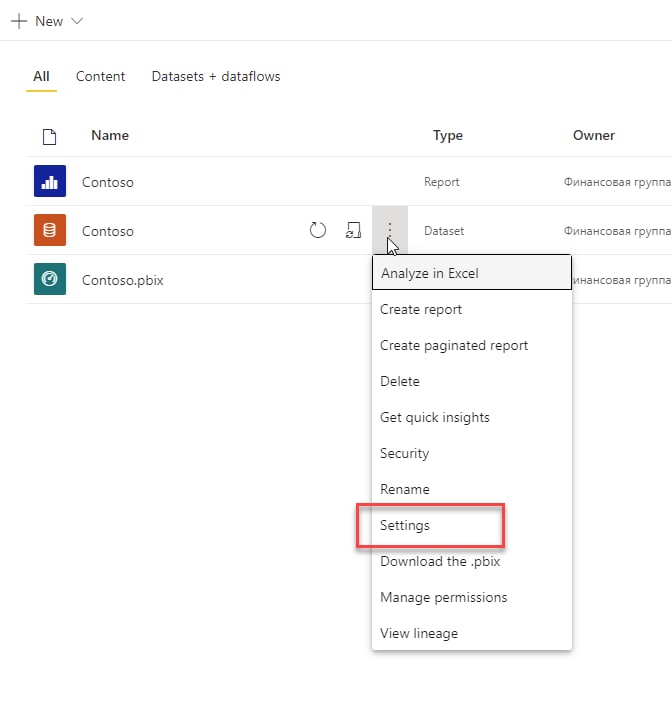
Task: Click the Contoso dataset database icon
Action: (50, 230)
